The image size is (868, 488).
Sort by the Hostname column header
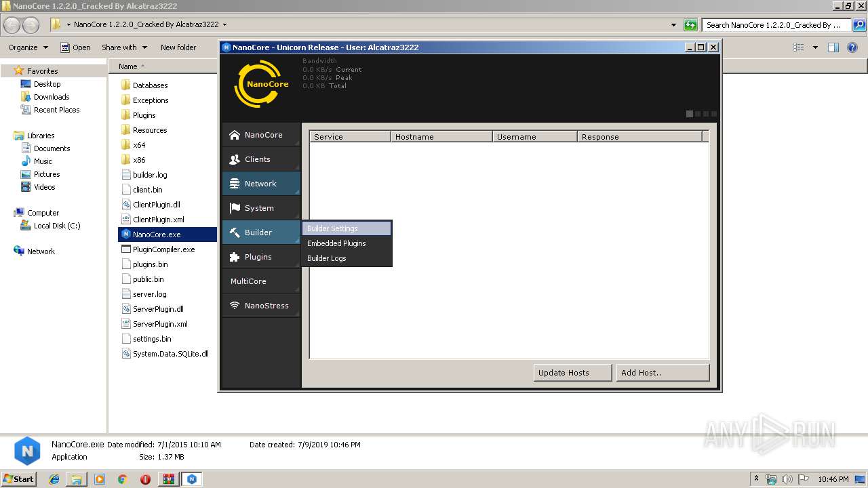coord(441,136)
